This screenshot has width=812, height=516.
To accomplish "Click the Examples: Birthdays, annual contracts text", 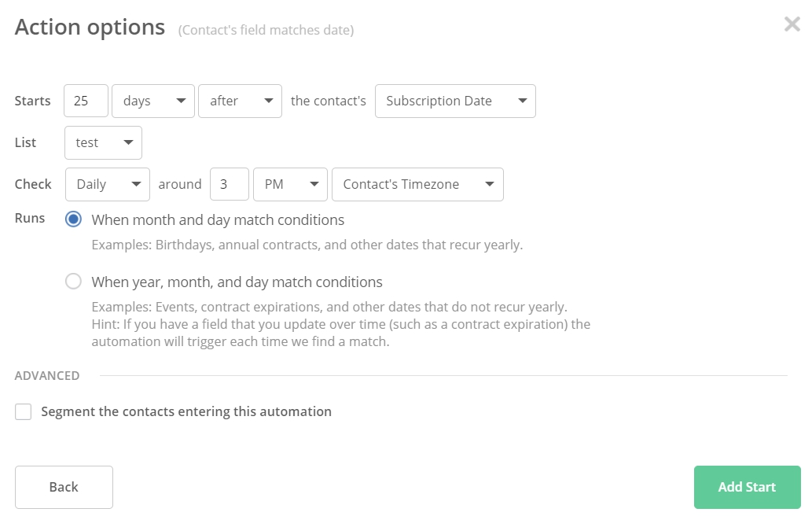I will [307, 245].
